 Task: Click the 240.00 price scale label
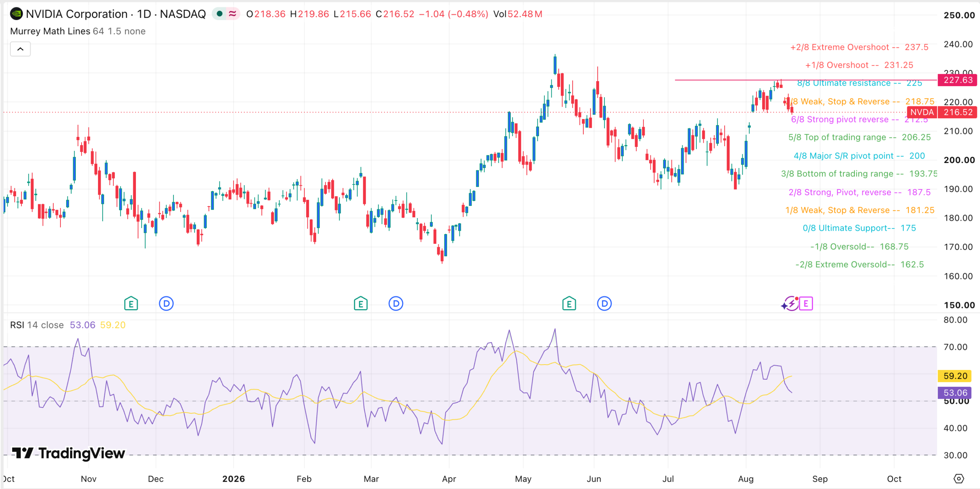958,44
